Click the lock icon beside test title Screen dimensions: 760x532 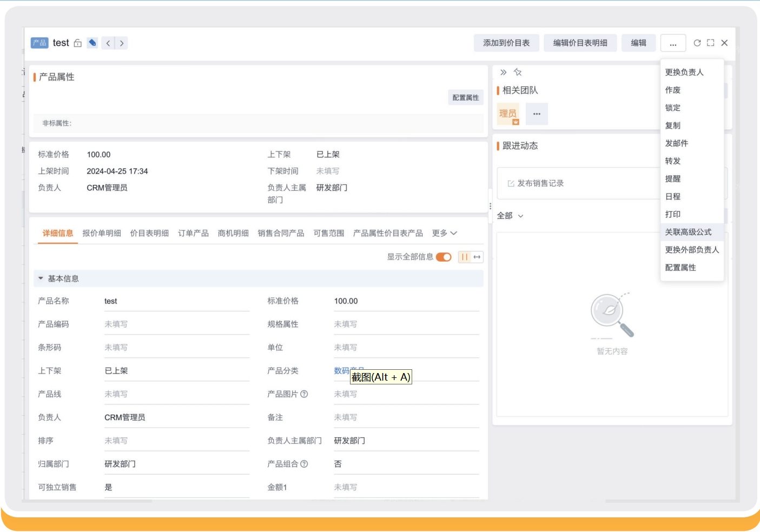point(78,43)
